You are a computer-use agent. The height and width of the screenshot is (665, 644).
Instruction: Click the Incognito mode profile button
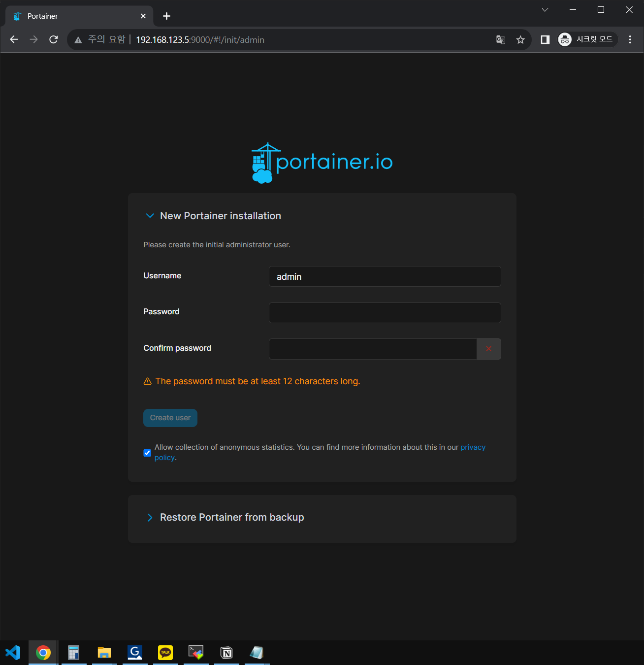587,39
